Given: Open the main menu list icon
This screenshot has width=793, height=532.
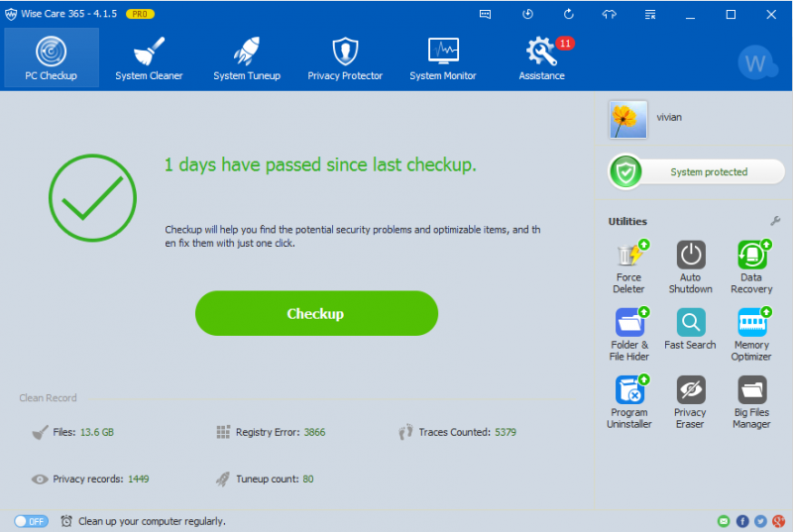Looking at the screenshot, I should pos(650,14).
